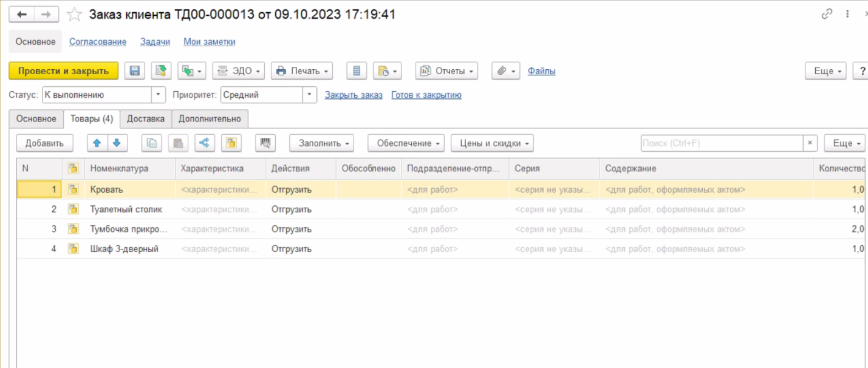Open the Заполнить dropdown menu

[x=321, y=143]
